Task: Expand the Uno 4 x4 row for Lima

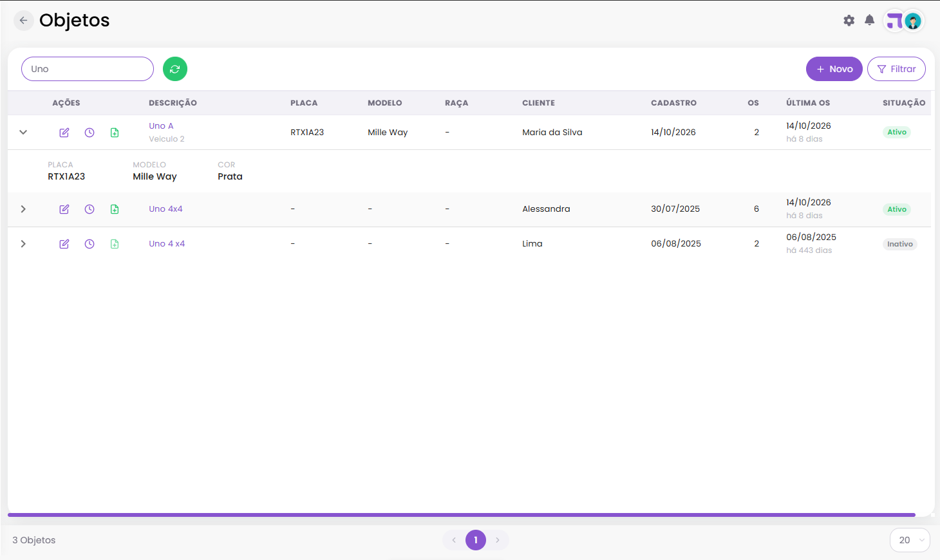Action: [23, 244]
